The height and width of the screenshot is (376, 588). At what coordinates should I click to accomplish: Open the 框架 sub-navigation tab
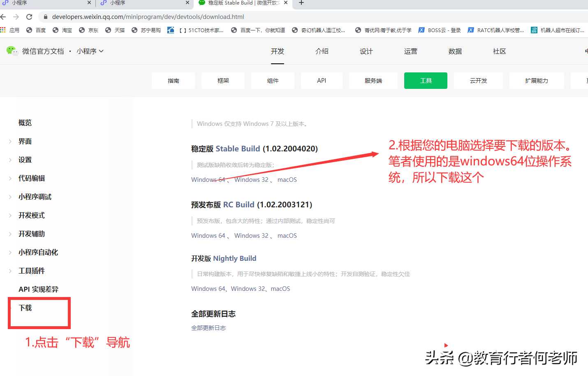click(x=223, y=81)
